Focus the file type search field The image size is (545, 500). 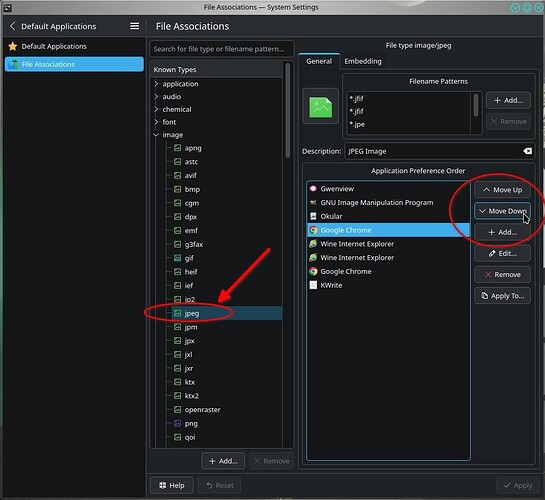coord(221,49)
